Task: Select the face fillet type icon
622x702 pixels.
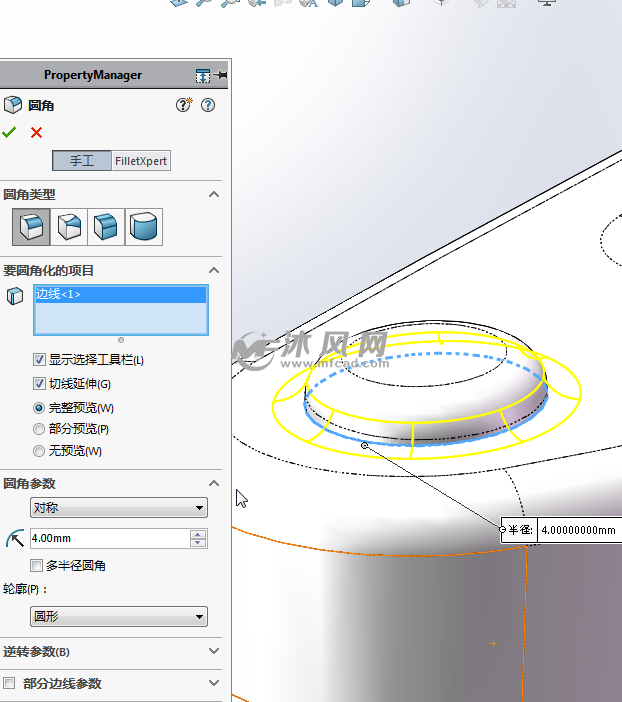Action: pyautogui.click(x=106, y=227)
